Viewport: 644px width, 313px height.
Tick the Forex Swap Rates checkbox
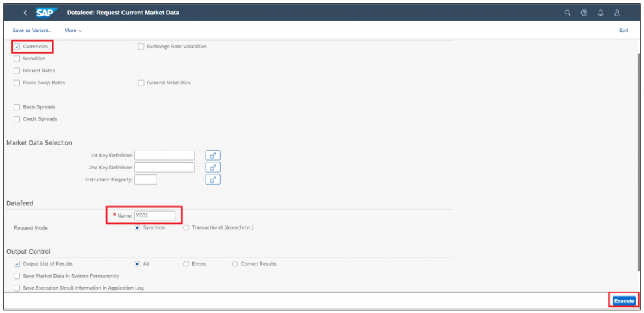tap(17, 83)
